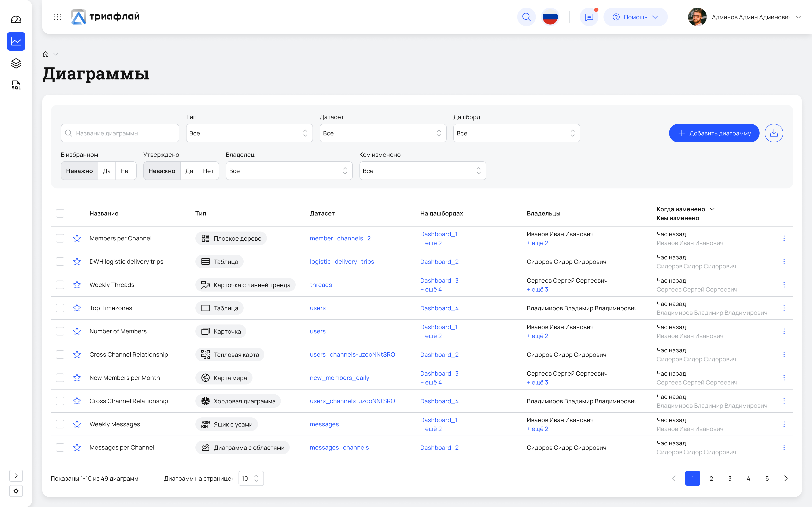Click the download icon next to Add diagram

coord(774,133)
